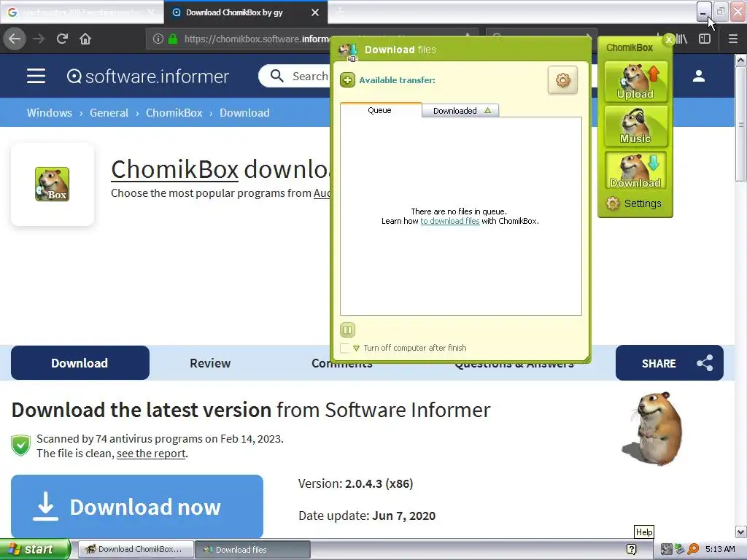Screen dimensions: 747x560
Task: Reload the current page
Action: pos(62,39)
